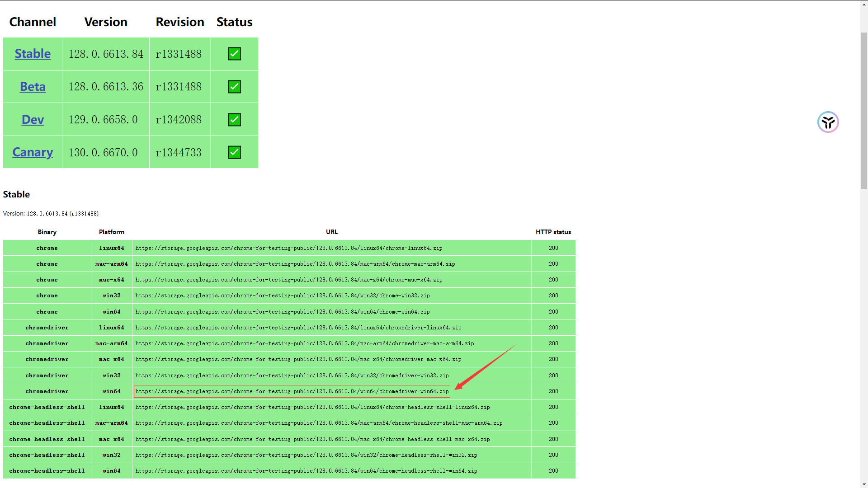Click Canary version 130.0.6670.0 cell

pos(106,152)
